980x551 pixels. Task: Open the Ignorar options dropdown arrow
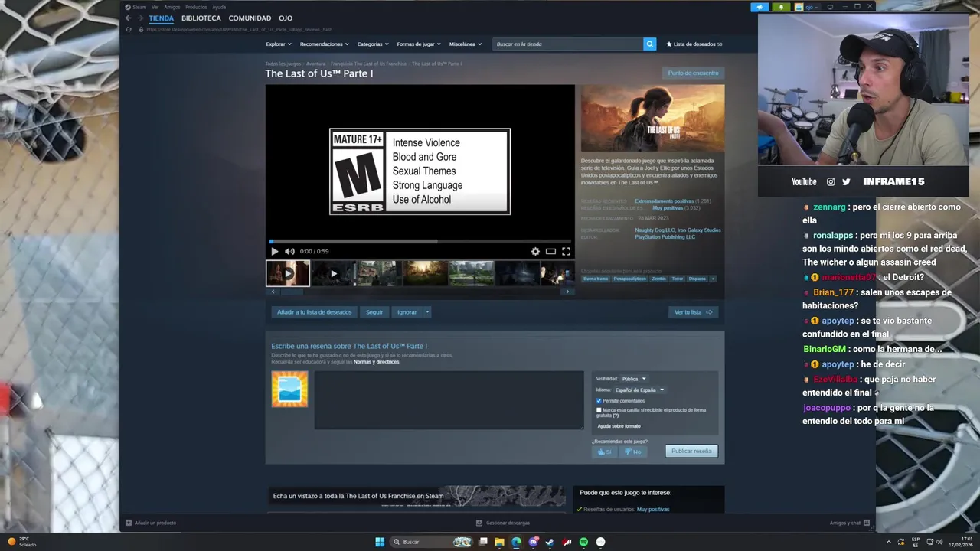427,312
